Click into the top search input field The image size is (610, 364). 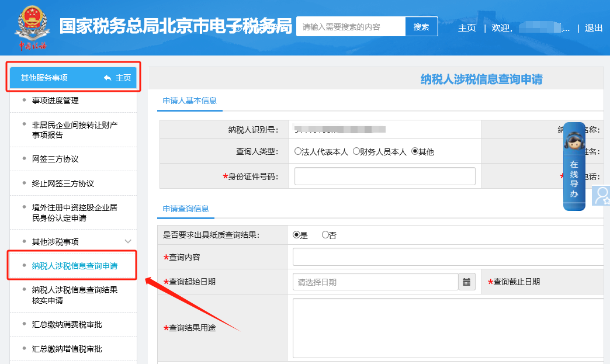[x=351, y=27]
